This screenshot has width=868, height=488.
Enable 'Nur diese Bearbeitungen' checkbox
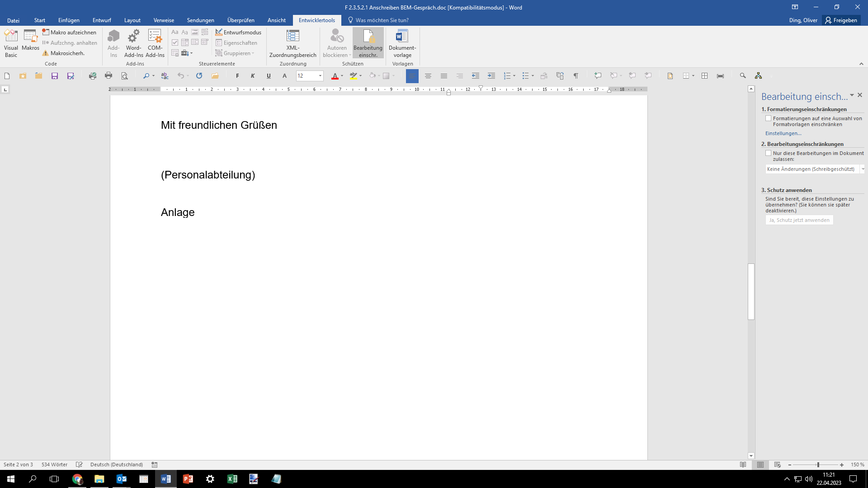768,153
